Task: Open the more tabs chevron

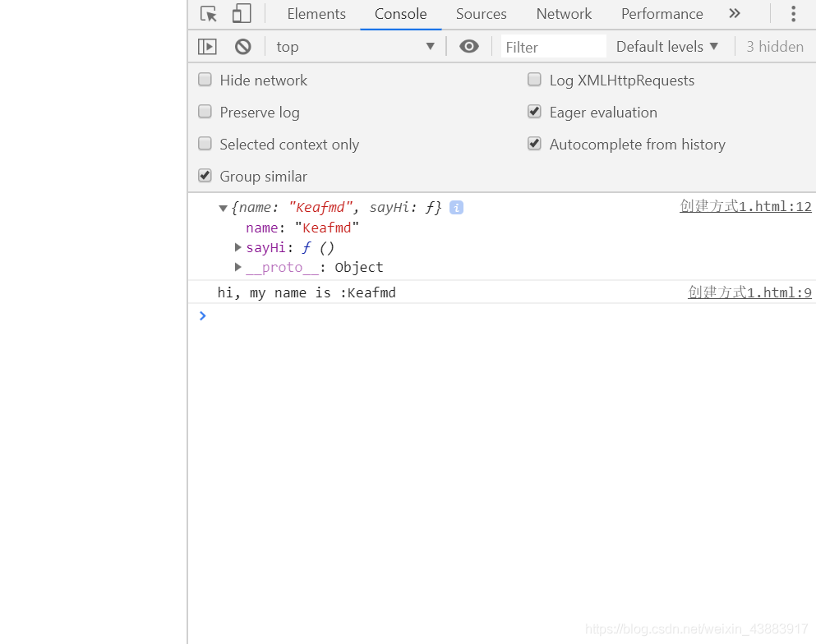Action: [x=735, y=13]
